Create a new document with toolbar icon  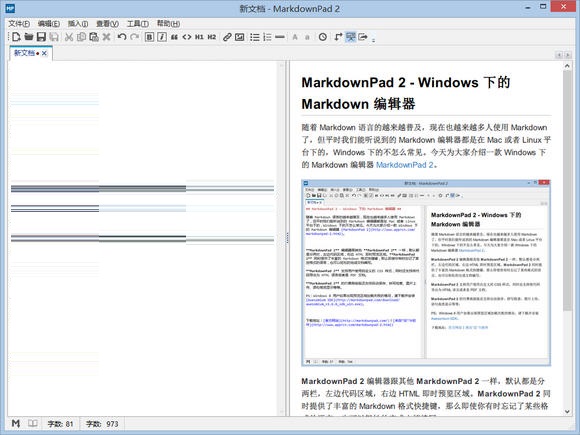click(x=16, y=37)
